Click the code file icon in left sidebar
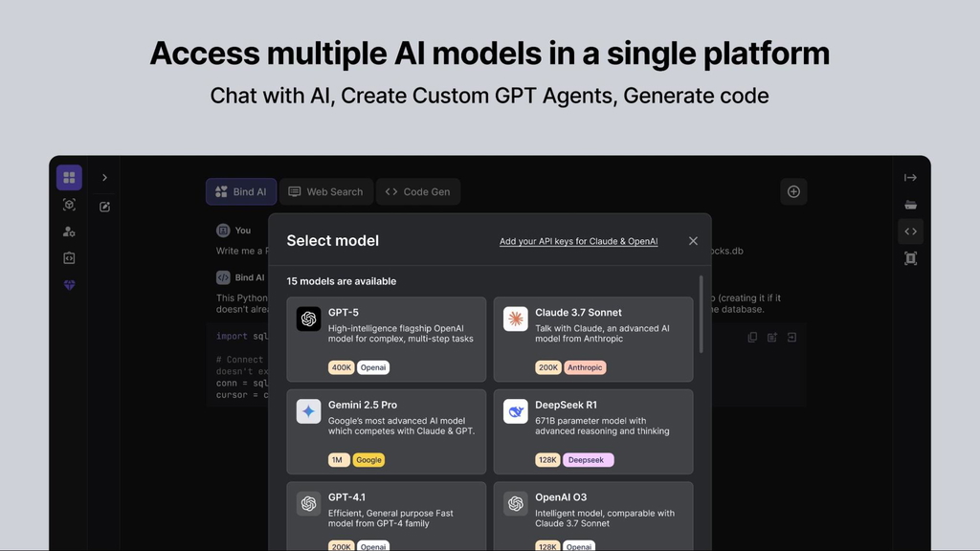The image size is (980, 551). pyautogui.click(x=69, y=258)
